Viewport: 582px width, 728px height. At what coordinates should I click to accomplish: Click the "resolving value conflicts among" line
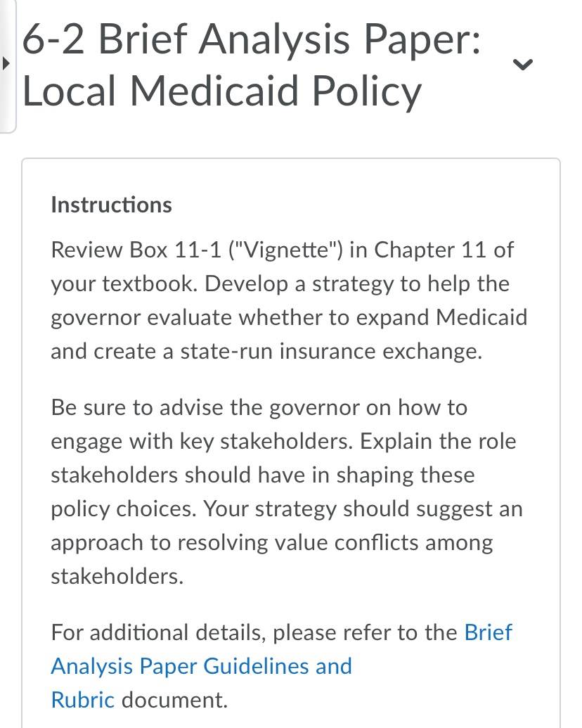pyautogui.click(x=271, y=543)
